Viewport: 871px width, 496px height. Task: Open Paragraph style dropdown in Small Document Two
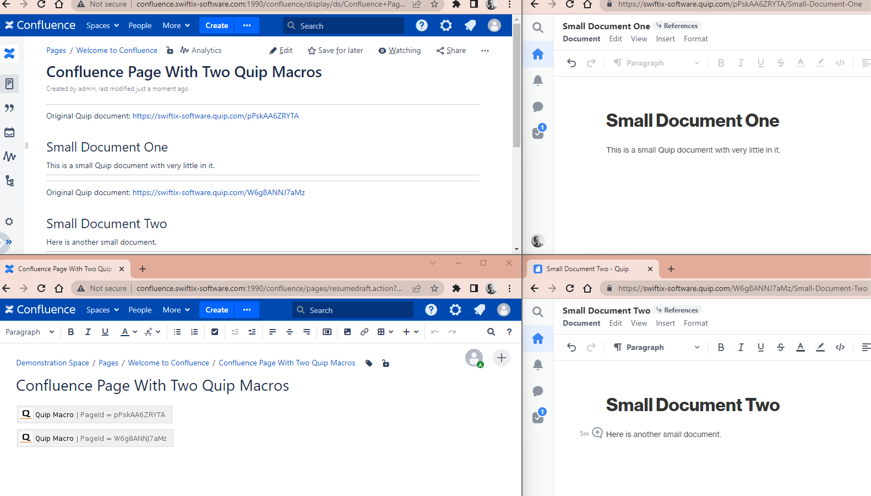(x=656, y=347)
